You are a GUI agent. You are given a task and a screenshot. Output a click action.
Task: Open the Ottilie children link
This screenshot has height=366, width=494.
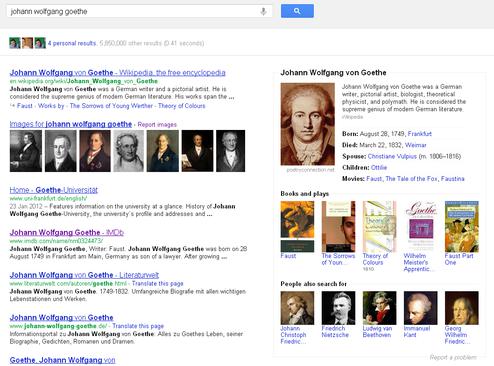click(379, 168)
